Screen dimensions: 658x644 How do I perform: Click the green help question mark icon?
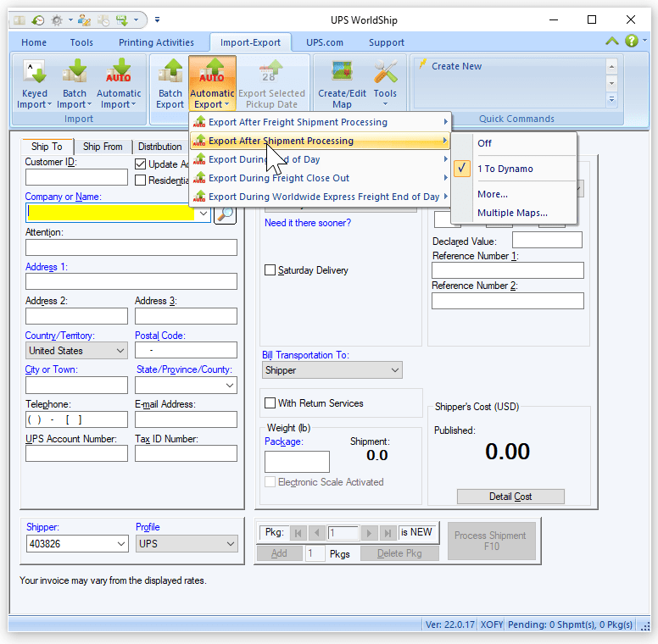632,41
